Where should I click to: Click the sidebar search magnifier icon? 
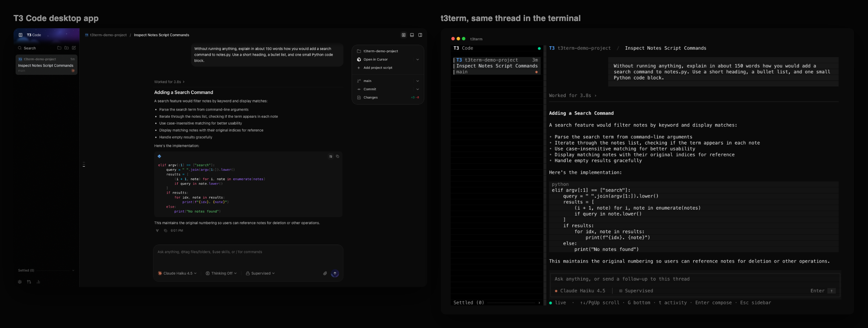pos(20,48)
